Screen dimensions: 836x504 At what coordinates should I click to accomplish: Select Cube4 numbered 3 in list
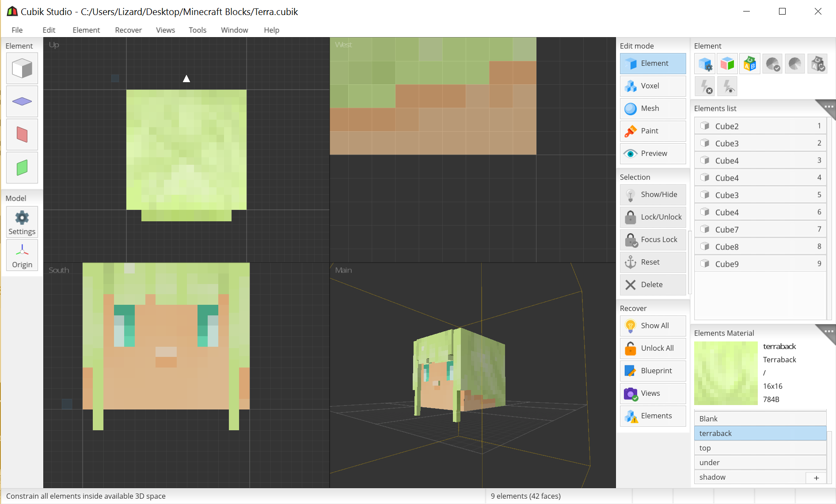(760, 160)
